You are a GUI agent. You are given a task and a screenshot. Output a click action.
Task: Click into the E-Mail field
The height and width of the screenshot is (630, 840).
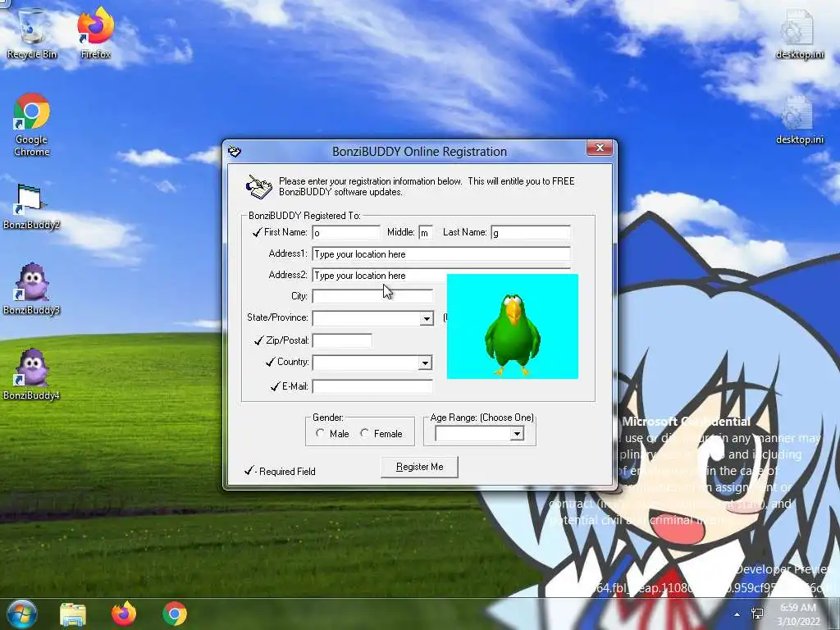click(372, 386)
